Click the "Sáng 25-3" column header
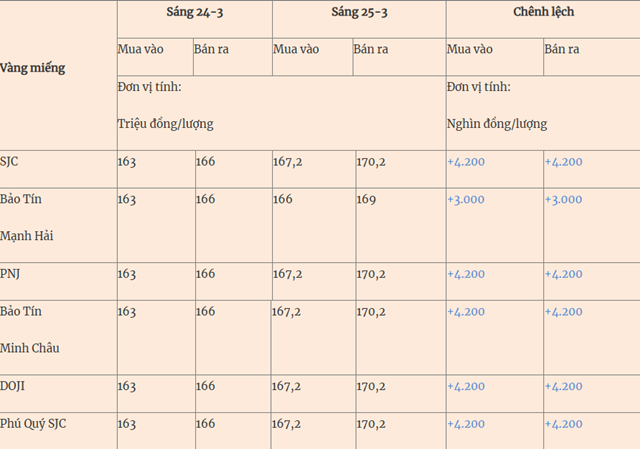Image resolution: width=640 pixels, height=449 pixels. (x=359, y=11)
